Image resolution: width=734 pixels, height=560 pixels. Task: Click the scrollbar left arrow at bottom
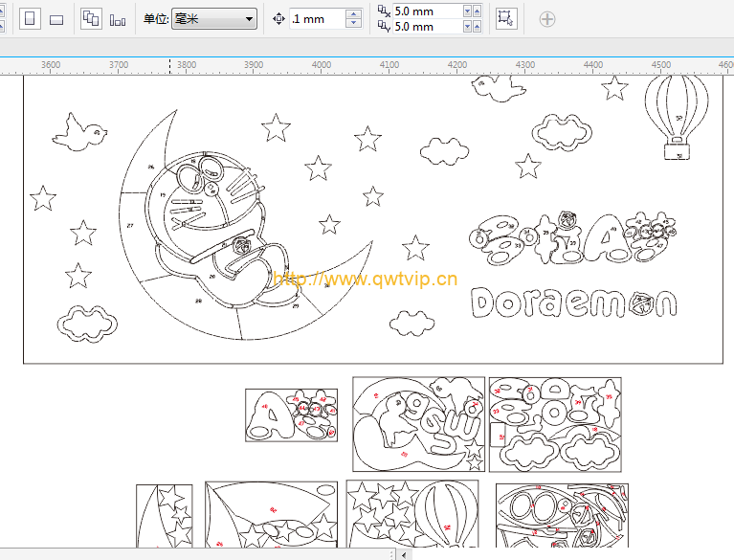[x=404, y=555]
